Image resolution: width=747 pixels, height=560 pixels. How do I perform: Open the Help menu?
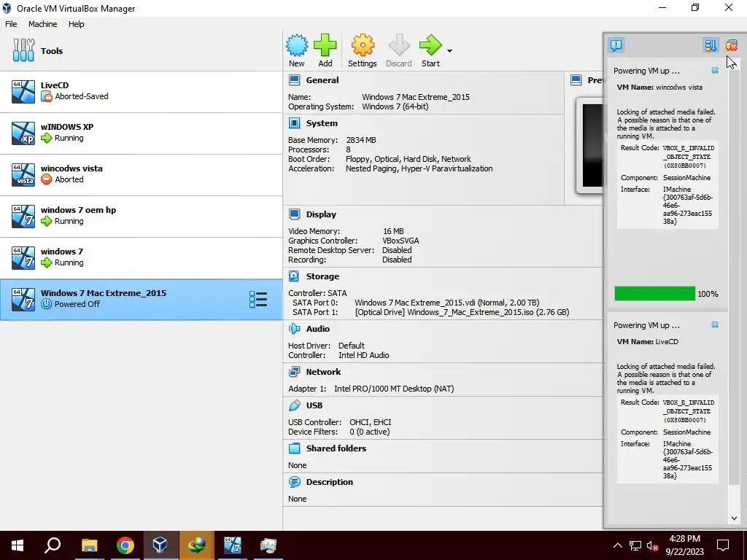[76, 24]
